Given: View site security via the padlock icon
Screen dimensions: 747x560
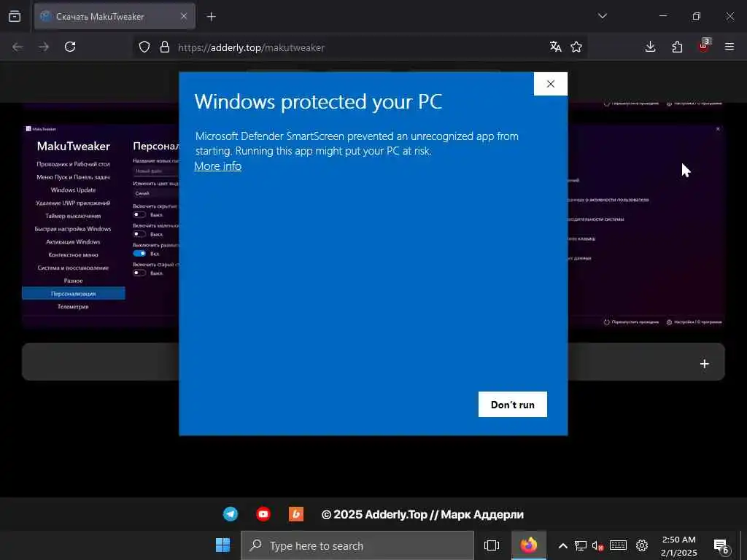Looking at the screenshot, I should pyautogui.click(x=165, y=47).
